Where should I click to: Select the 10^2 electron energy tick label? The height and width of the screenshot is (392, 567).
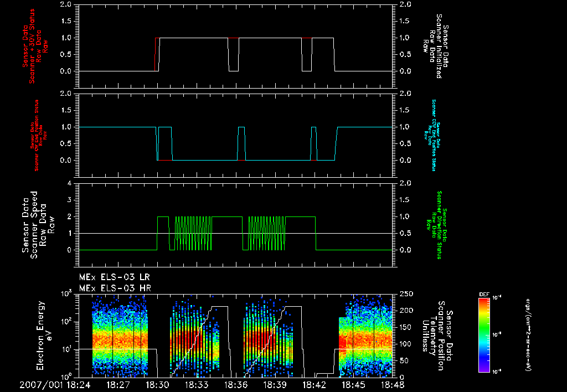pos(66,322)
